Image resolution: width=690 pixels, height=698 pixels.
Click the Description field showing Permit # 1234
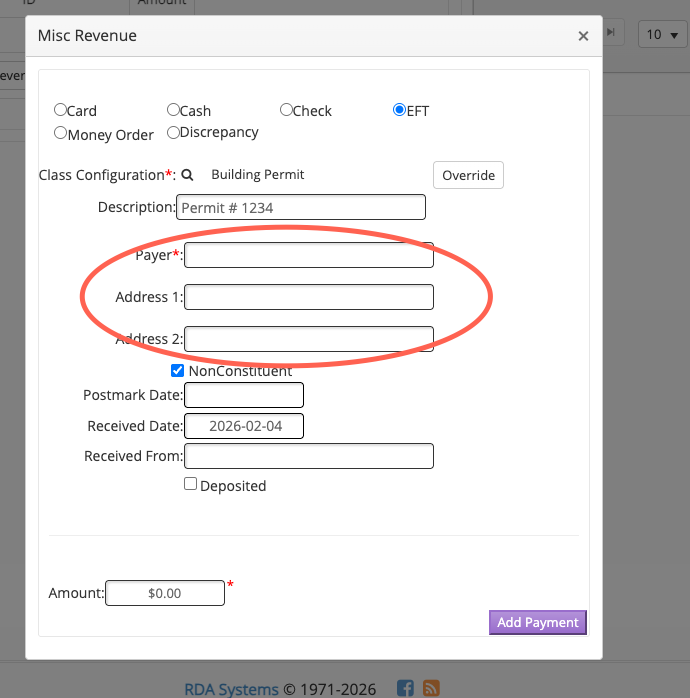tap(301, 207)
